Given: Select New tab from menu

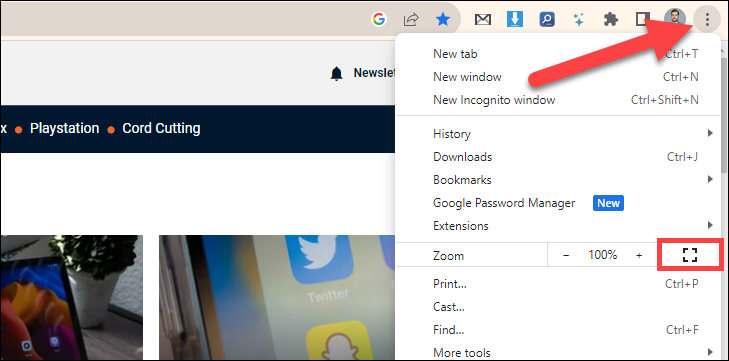Looking at the screenshot, I should coord(558,54).
